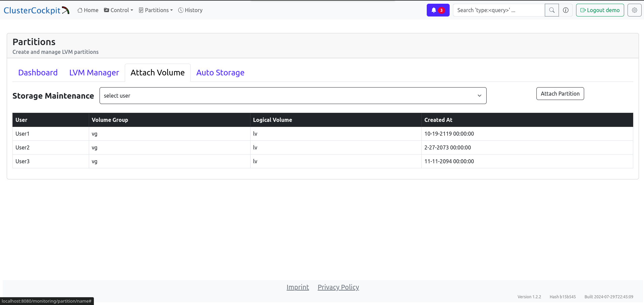Open the Imprint link

(x=298, y=287)
